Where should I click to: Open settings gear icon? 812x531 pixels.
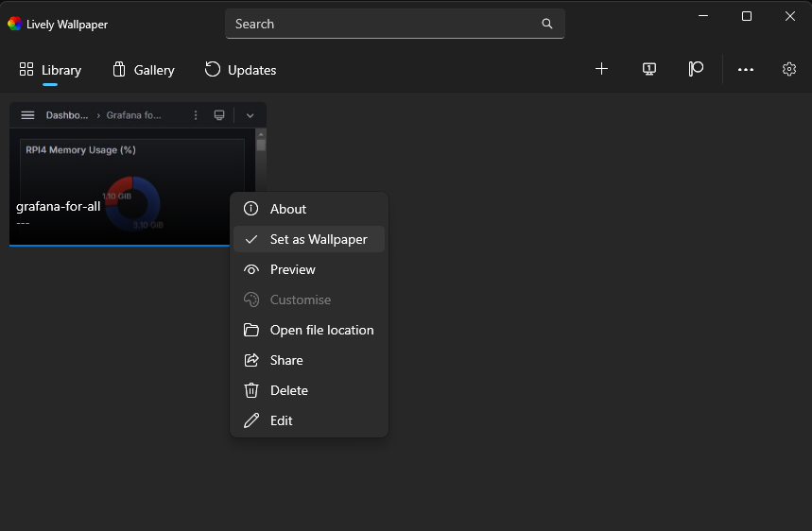(x=788, y=69)
